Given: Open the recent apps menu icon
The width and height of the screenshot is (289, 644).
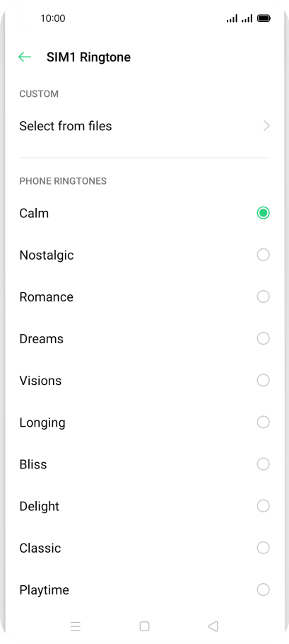Looking at the screenshot, I should point(76,626).
